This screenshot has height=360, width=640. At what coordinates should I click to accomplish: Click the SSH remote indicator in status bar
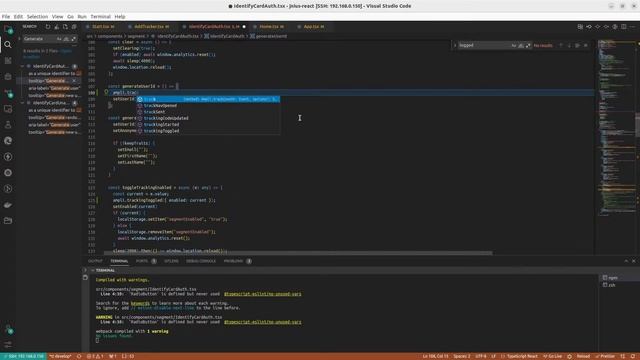click(x=23, y=356)
